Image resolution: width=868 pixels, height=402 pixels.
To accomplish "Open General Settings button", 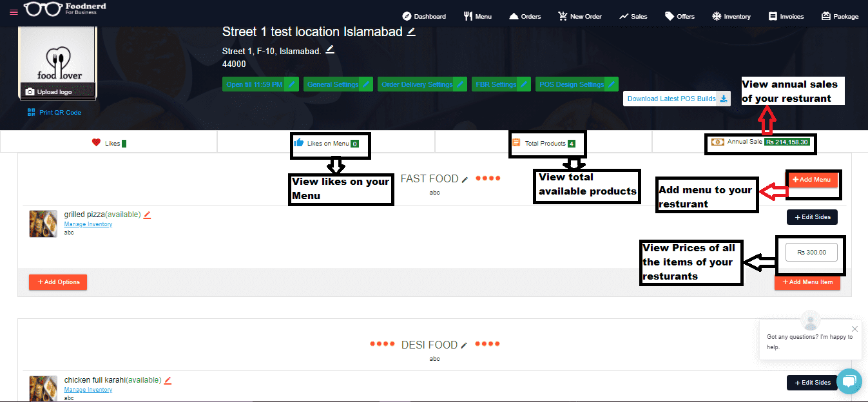I will 338,84.
